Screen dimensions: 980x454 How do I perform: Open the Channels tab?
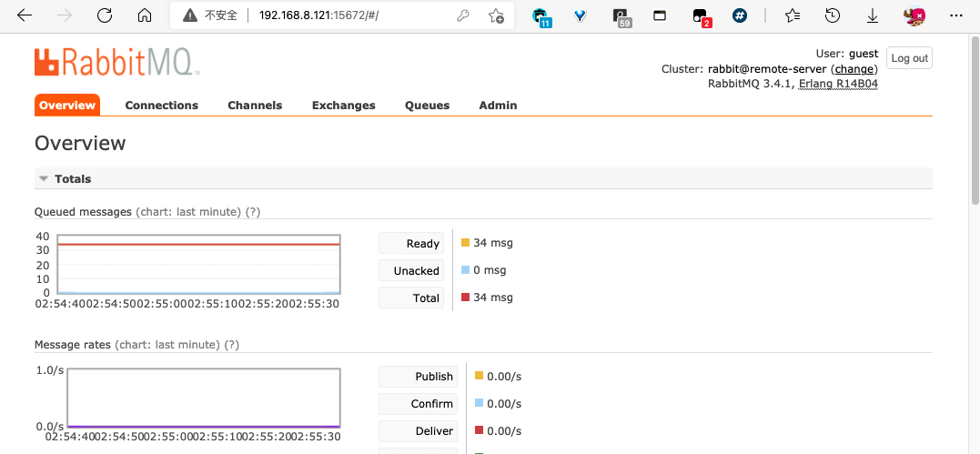(255, 105)
